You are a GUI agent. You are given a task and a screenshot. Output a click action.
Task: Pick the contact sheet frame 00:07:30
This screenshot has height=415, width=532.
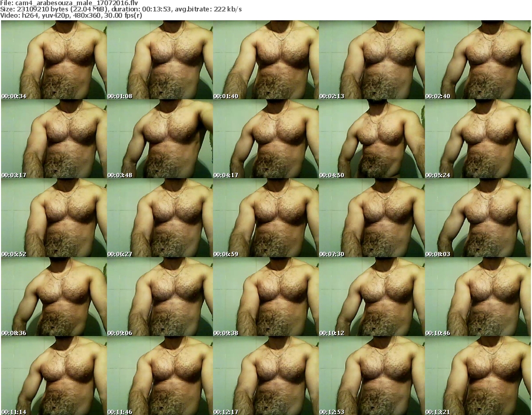point(372,218)
